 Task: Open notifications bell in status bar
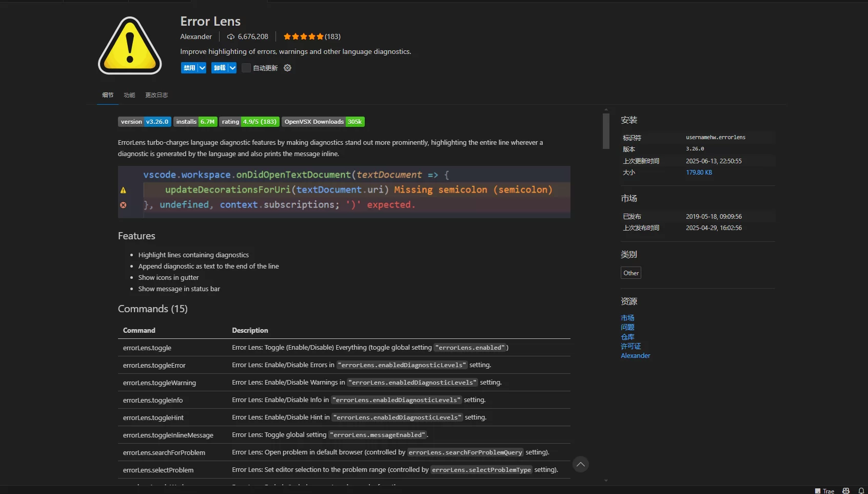(x=861, y=490)
